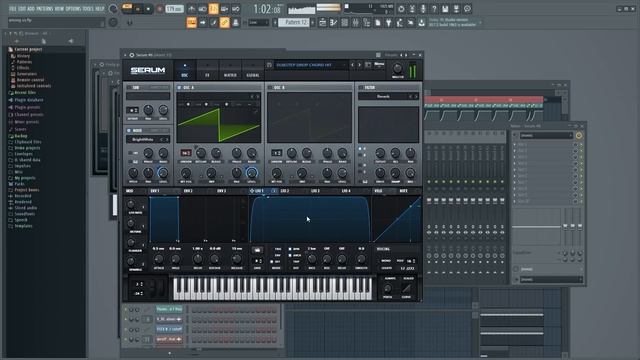Open Serum's Menu button

pyautogui.click(x=379, y=65)
